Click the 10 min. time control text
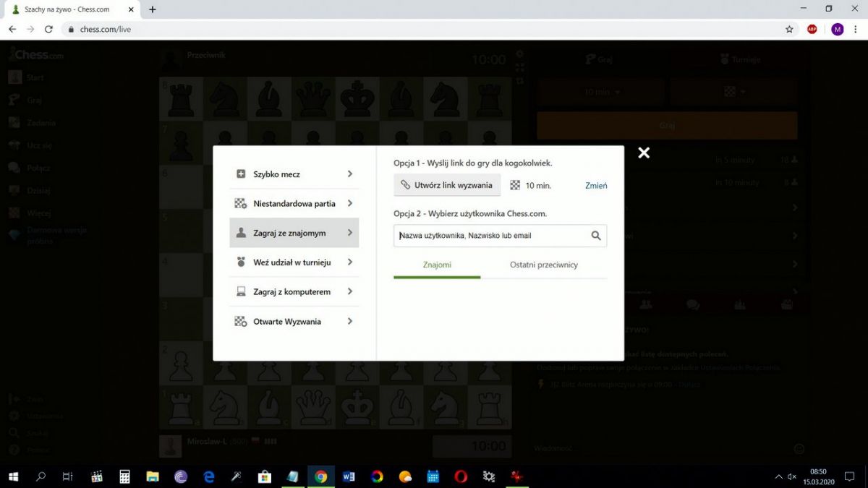The height and width of the screenshot is (488, 868). [538, 186]
